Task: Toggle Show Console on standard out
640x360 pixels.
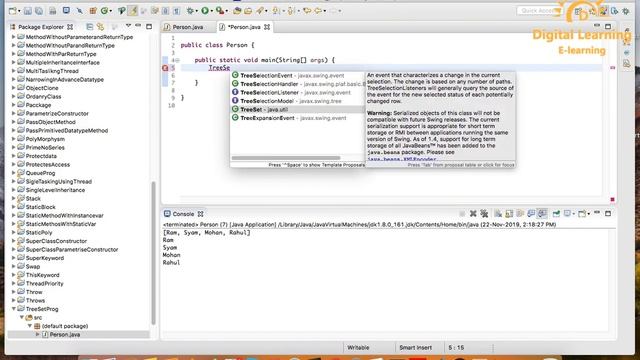Action: 531,213
